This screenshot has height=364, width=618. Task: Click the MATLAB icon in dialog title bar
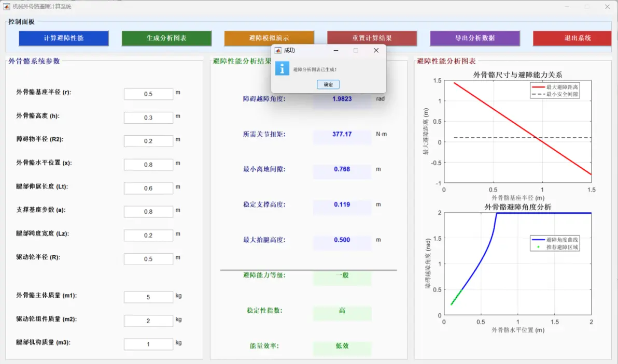coord(278,50)
